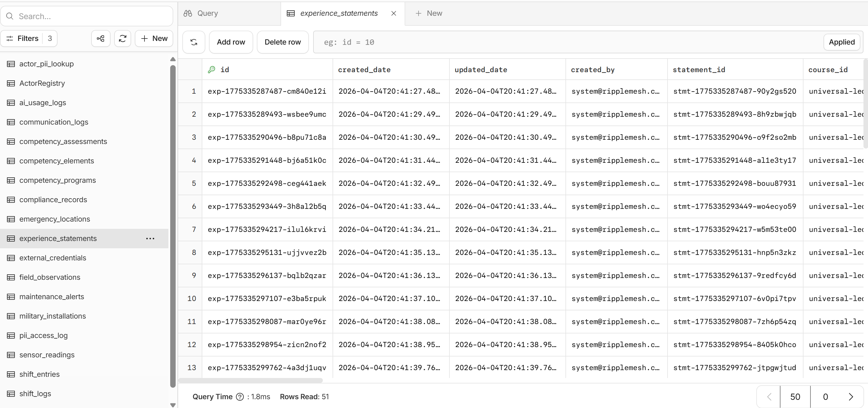Select row number 10
The width and height of the screenshot is (868, 408).
[190, 299]
